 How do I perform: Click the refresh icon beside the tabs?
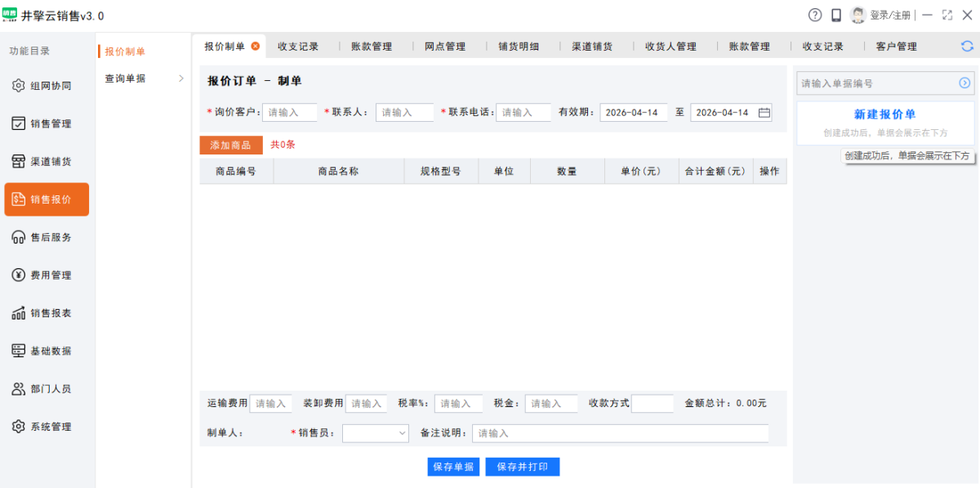[x=967, y=47]
